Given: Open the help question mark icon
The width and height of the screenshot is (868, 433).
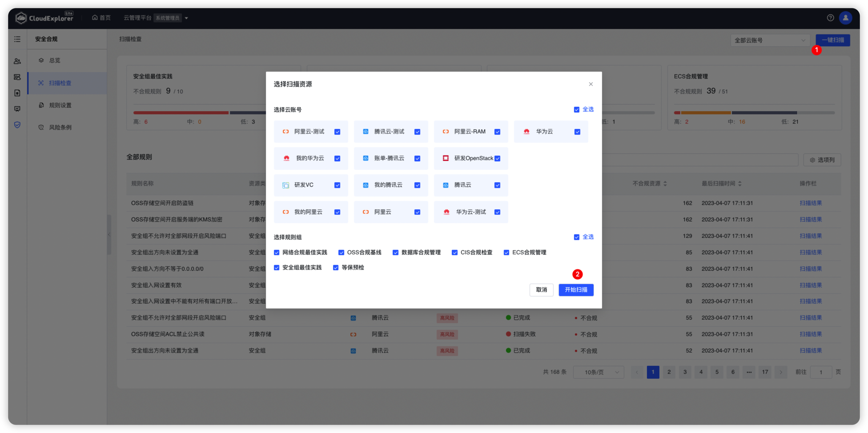Looking at the screenshot, I should click(830, 18).
